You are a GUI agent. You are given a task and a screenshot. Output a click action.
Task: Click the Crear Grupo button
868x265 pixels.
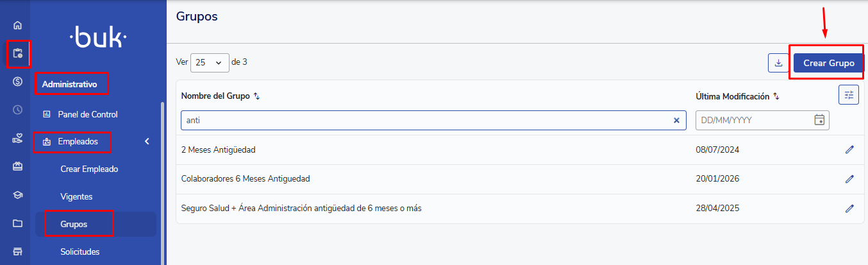828,63
